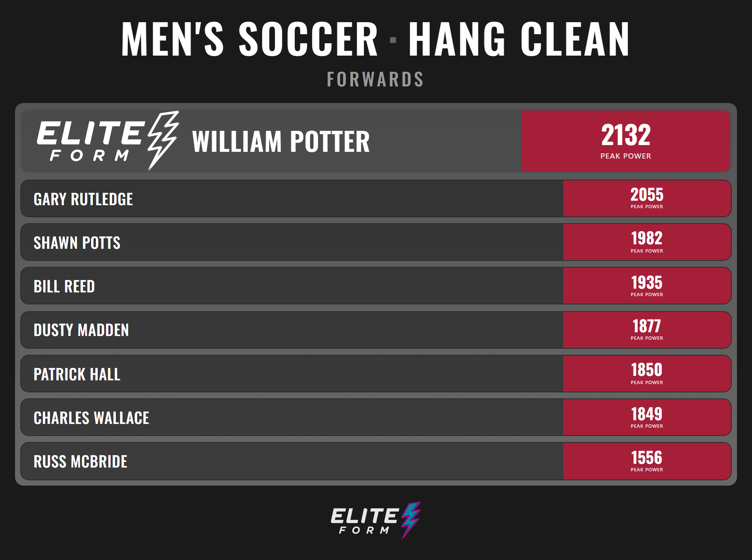Viewport: 752px width, 560px height.
Task: Select the Shawn Potts row
Action: coord(376,242)
